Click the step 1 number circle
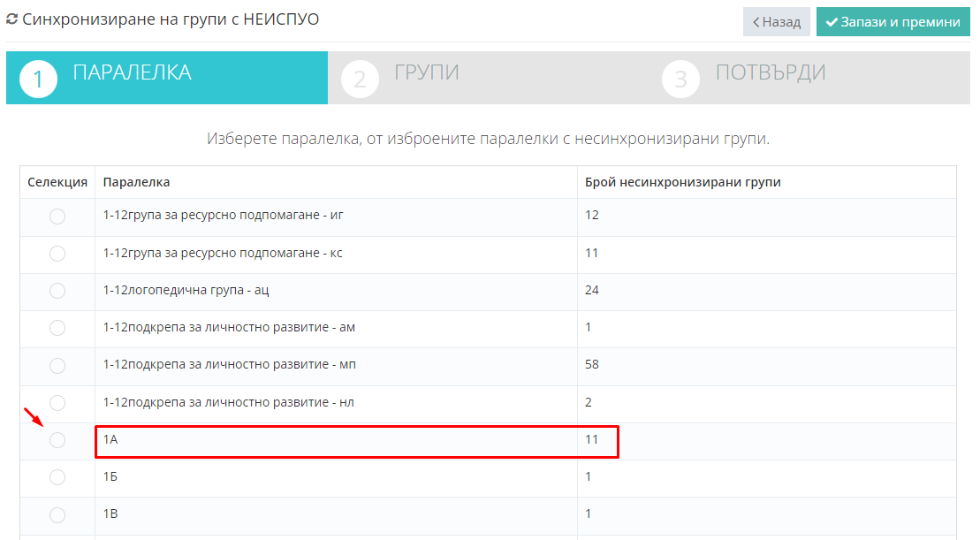Image resolution: width=980 pixels, height=540 pixels. coord(38,79)
